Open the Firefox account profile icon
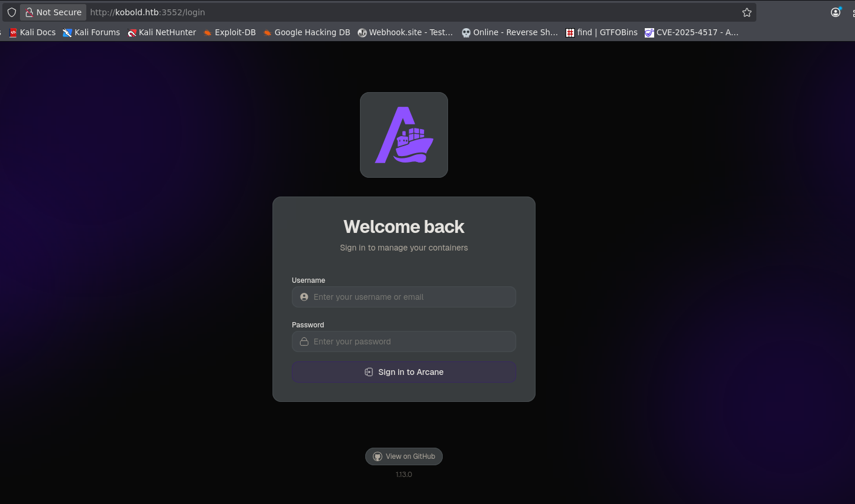This screenshot has height=504, width=855. coord(836,12)
